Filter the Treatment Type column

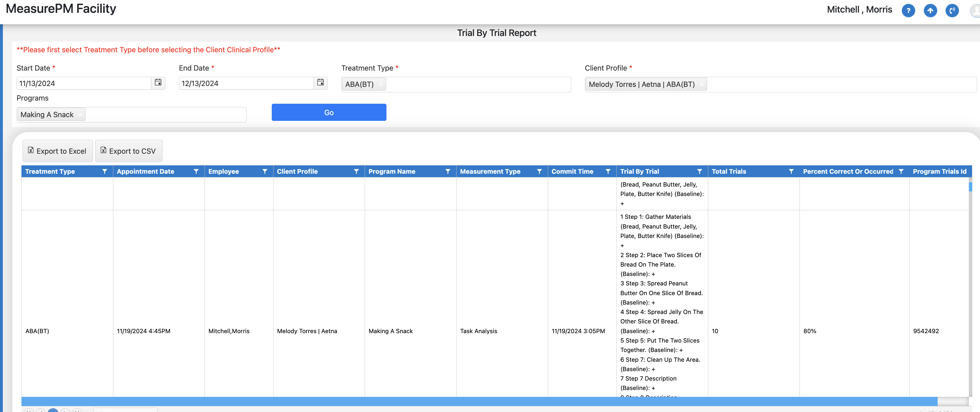coord(105,171)
